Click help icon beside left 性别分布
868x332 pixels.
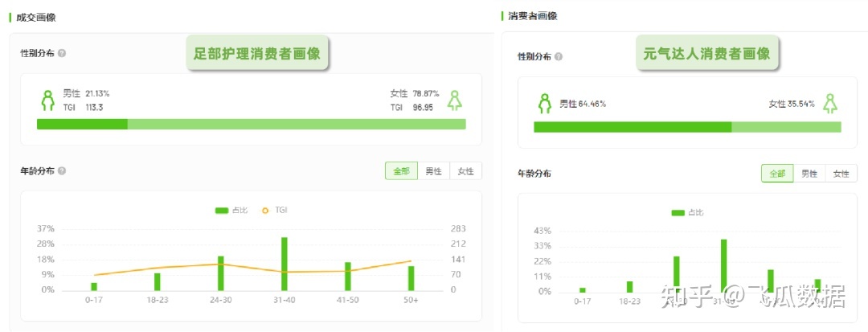coord(62,53)
